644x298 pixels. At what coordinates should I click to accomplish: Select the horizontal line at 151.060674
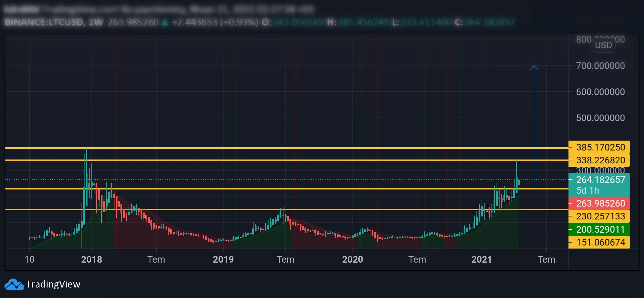click(x=287, y=209)
